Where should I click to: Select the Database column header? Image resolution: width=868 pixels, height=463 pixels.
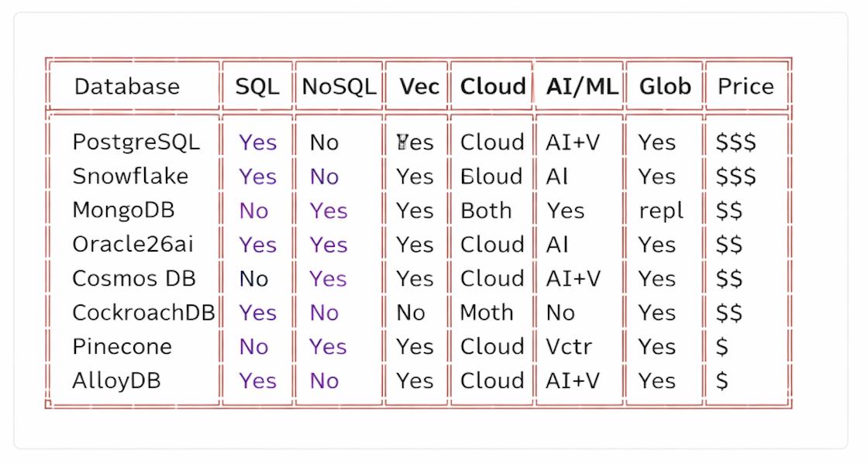(x=127, y=86)
